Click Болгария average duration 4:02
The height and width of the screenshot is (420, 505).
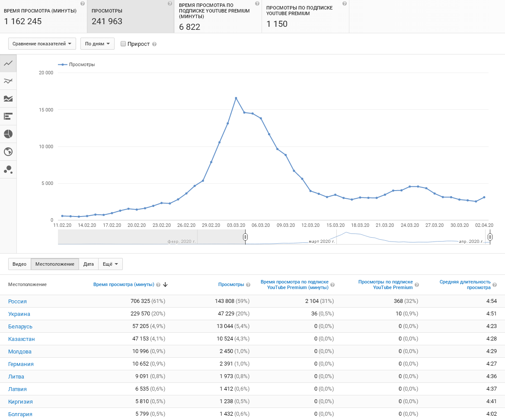pos(492,414)
